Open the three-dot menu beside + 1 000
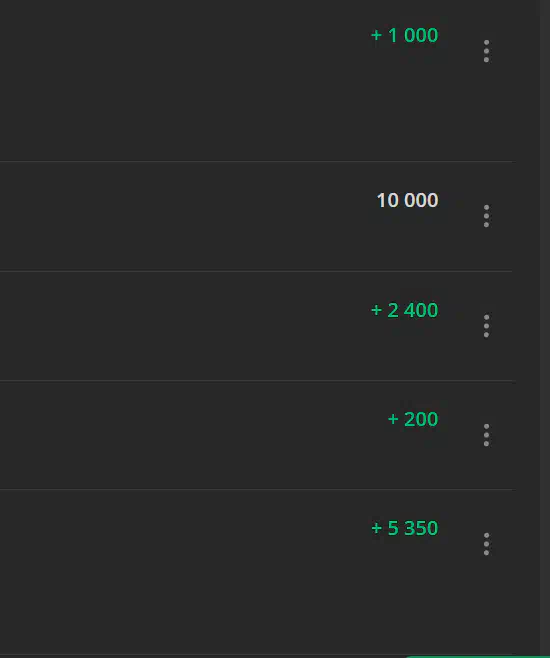This screenshot has width=550, height=658. tap(486, 51)
